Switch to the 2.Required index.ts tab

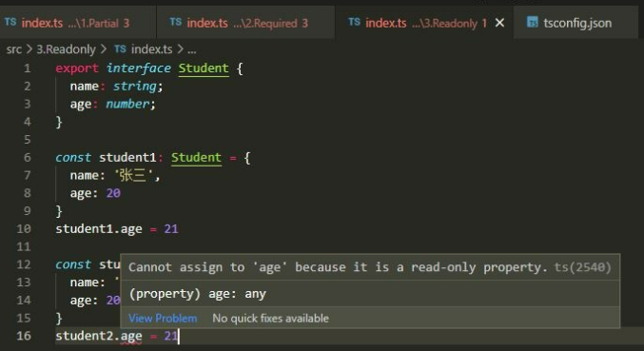(x=245, y=23)
